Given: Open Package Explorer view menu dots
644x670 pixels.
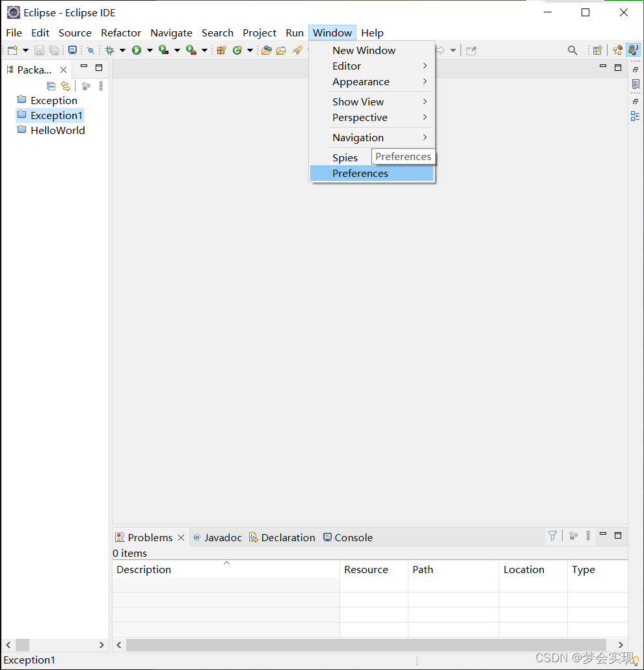Looking at the screenshot, I should [x=101, y=87].
